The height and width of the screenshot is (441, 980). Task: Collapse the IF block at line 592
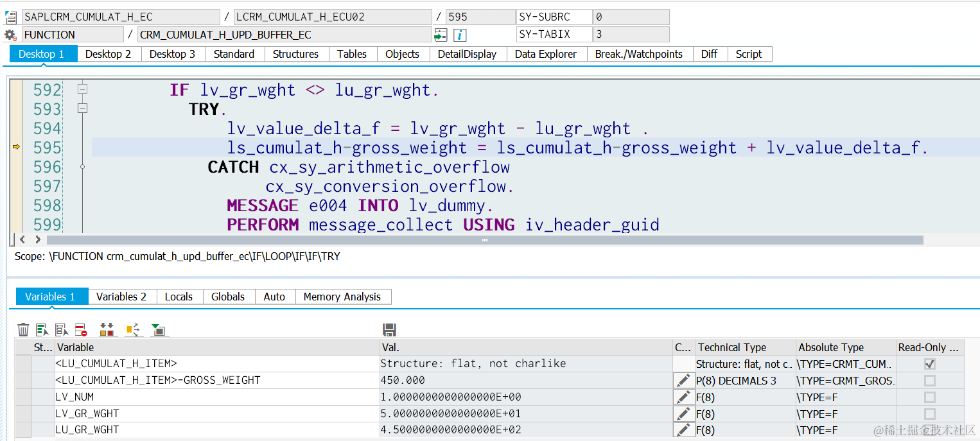[82, 90]
